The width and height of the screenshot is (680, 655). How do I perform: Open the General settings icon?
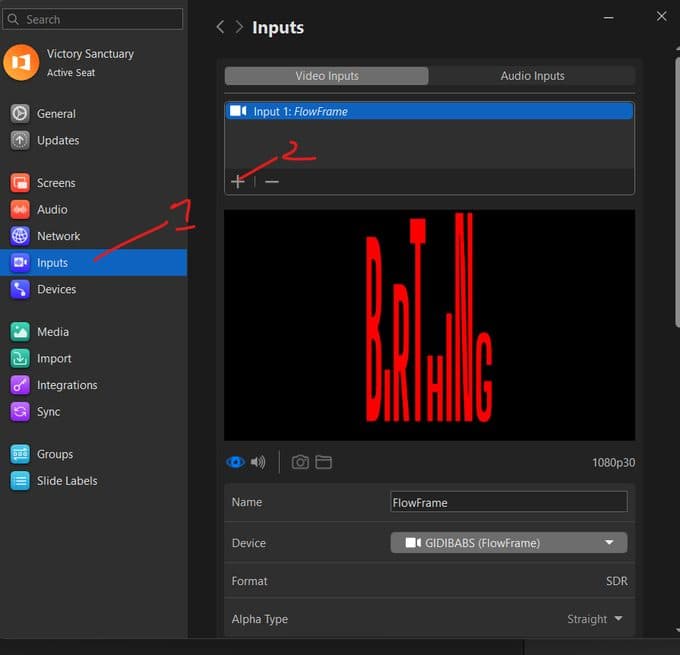(x=20, y=114)
